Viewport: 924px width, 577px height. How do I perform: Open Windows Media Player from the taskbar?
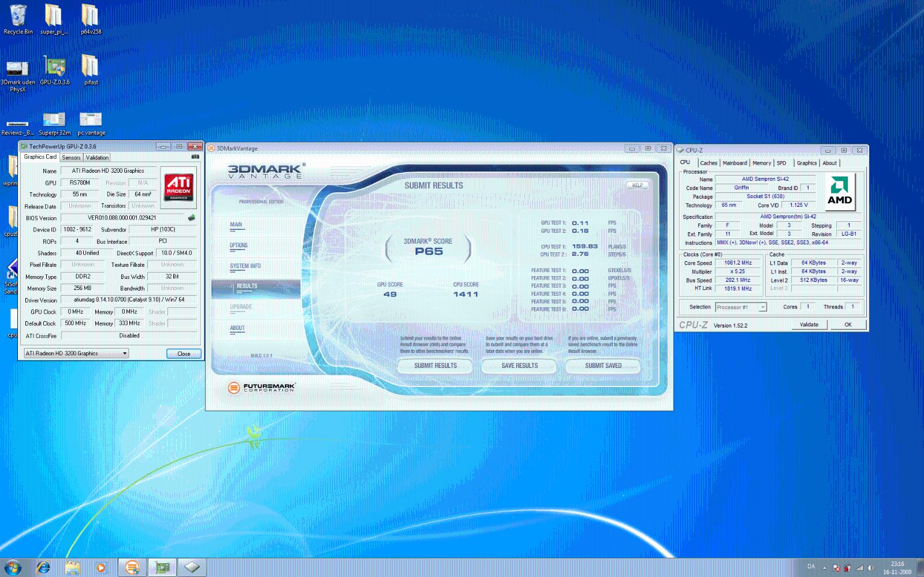point(101,567)
